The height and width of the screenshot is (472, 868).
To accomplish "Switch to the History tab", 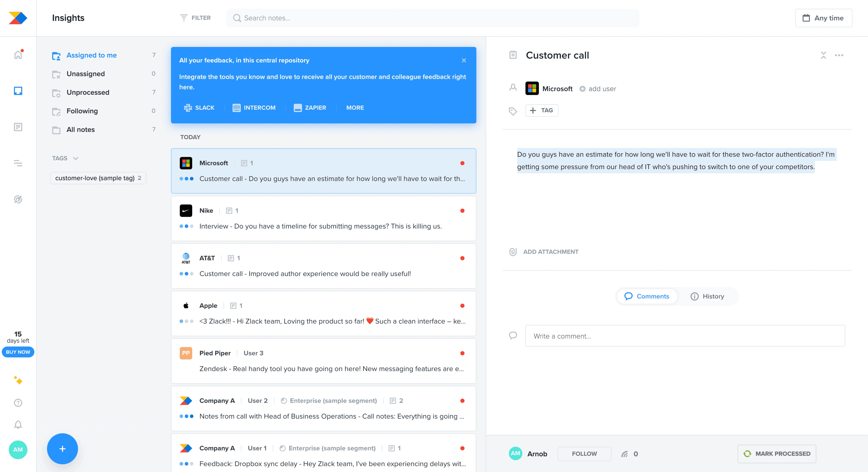I will 707,296.
